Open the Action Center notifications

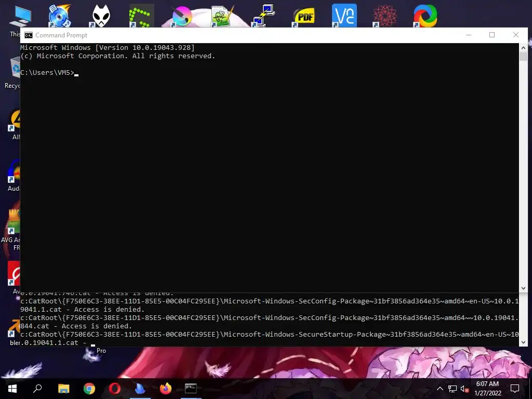pos(515,389)
